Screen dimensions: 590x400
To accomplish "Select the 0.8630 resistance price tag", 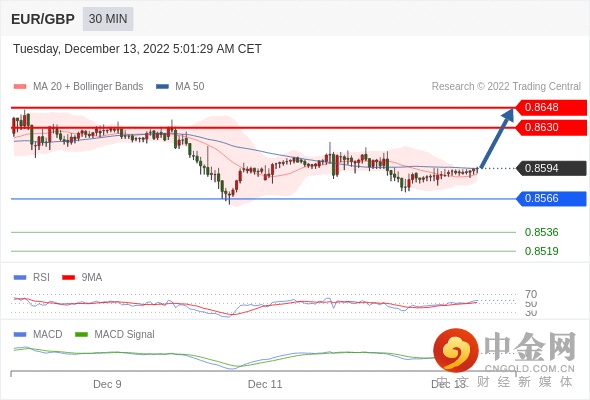I will coord(551,128).
